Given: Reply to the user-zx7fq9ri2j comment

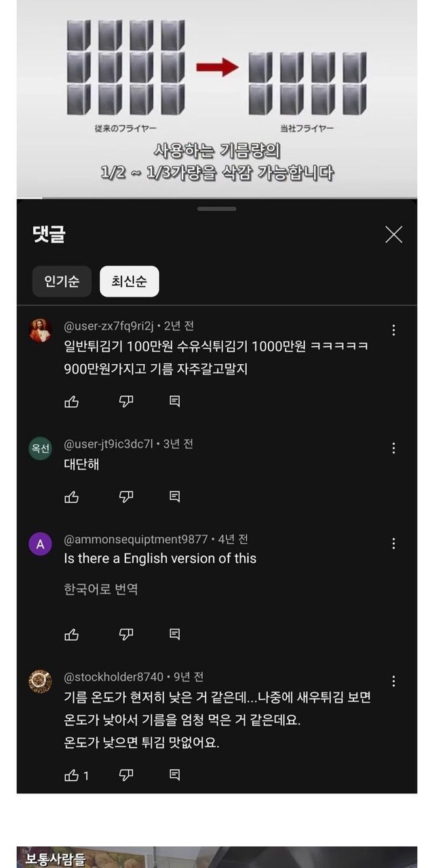Looking at the screenshot, I should [x=174, y=401].
